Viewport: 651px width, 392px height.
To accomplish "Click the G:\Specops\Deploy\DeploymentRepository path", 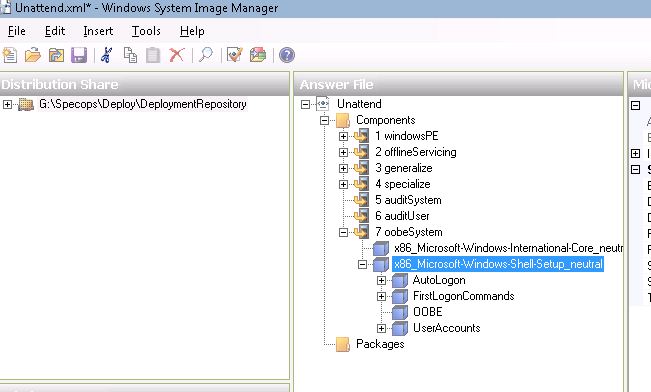I will tap(142, 104).
